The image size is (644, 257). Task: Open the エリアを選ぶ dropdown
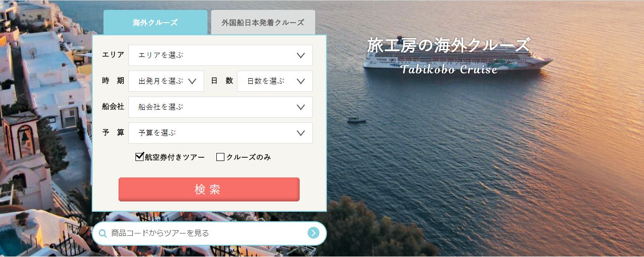pos(221,56)
